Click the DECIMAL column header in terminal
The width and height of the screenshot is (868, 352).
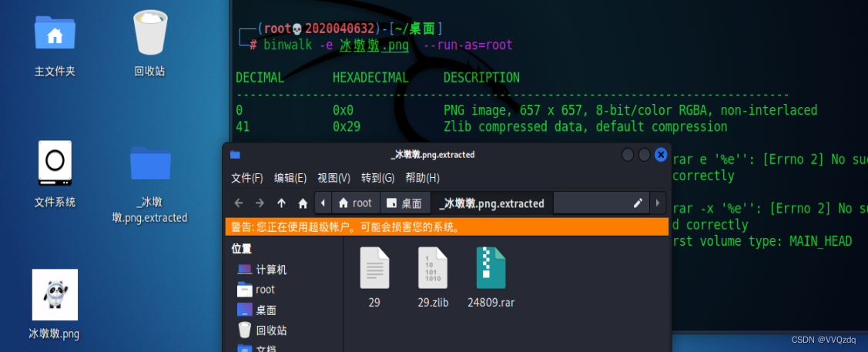coord(260,78)
